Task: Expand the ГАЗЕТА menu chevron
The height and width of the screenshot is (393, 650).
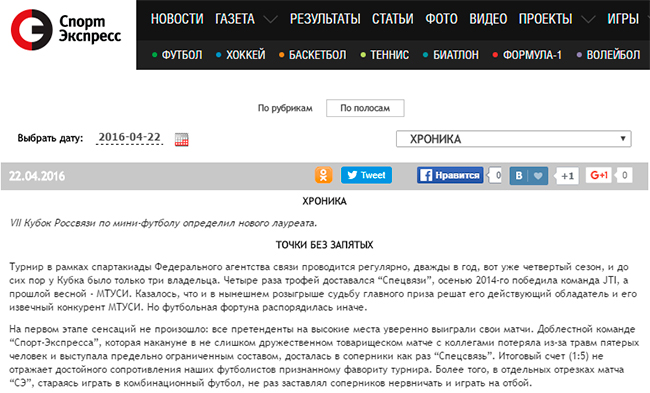Action: point(270,19)
